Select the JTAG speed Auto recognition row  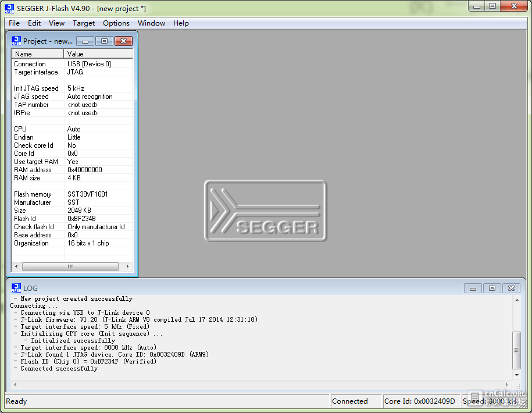72,97
